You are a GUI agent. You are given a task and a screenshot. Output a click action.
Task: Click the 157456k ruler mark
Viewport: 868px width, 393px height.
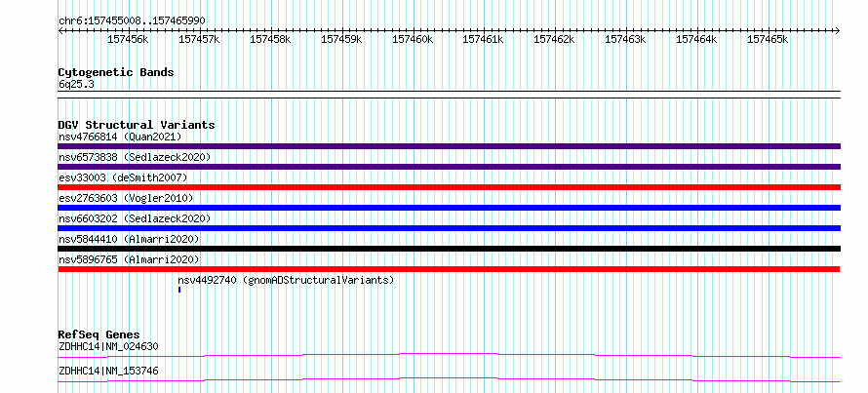(x=128, y=39)
